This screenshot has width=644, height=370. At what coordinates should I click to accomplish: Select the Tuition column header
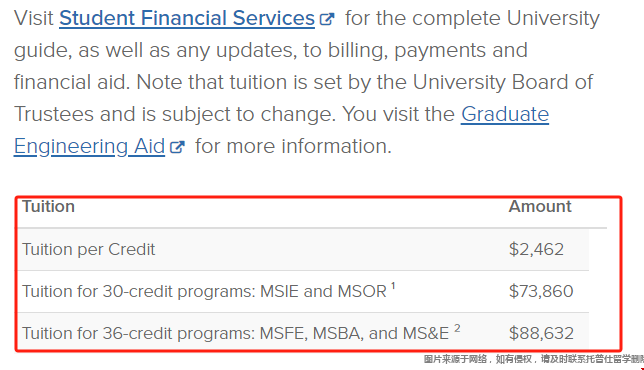click(x=48, y=207)
